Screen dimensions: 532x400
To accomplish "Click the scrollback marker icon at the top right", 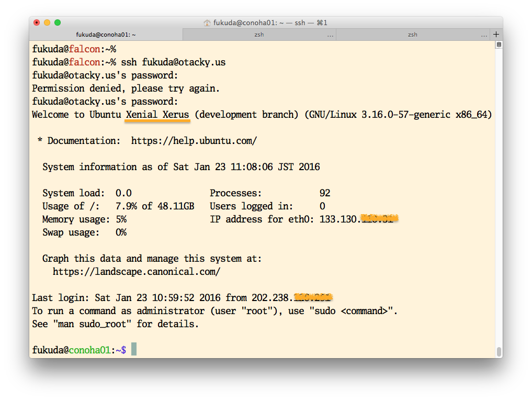I will point(499,45).
